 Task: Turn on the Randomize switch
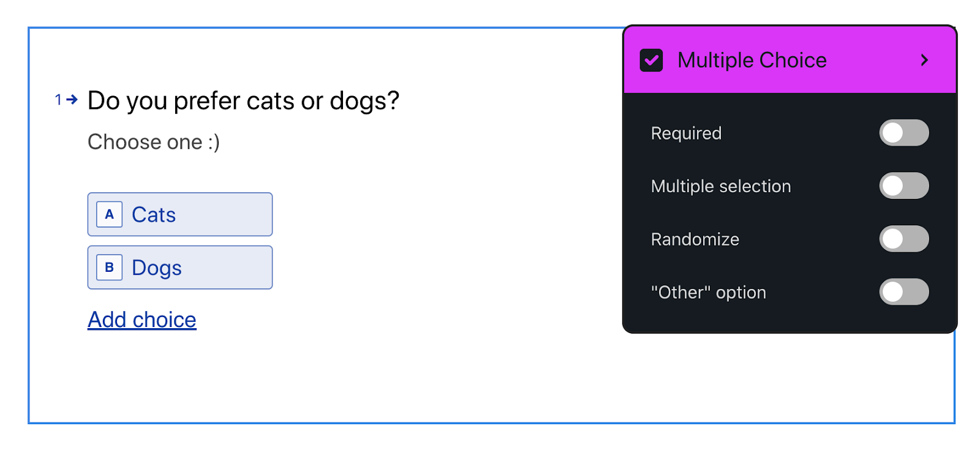[x=904, y=239]
